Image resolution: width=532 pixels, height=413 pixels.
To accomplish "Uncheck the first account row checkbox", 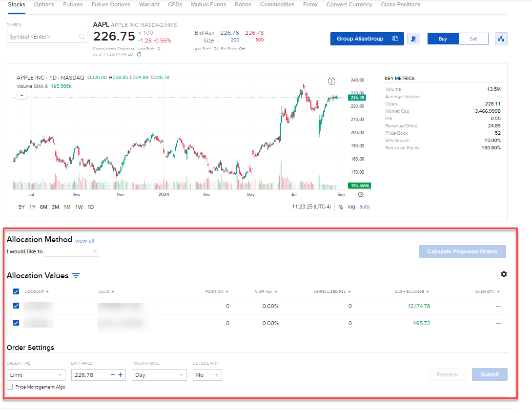I will [x=16, y=306].
